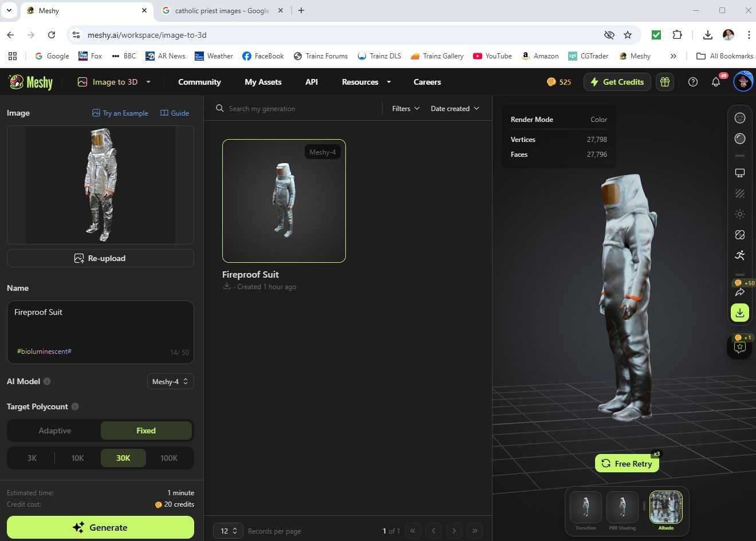The height and width of the screenshot is (541, 756).
Task: Open the AI Model Meshy-4 dropdown
Action: (170, 381)
